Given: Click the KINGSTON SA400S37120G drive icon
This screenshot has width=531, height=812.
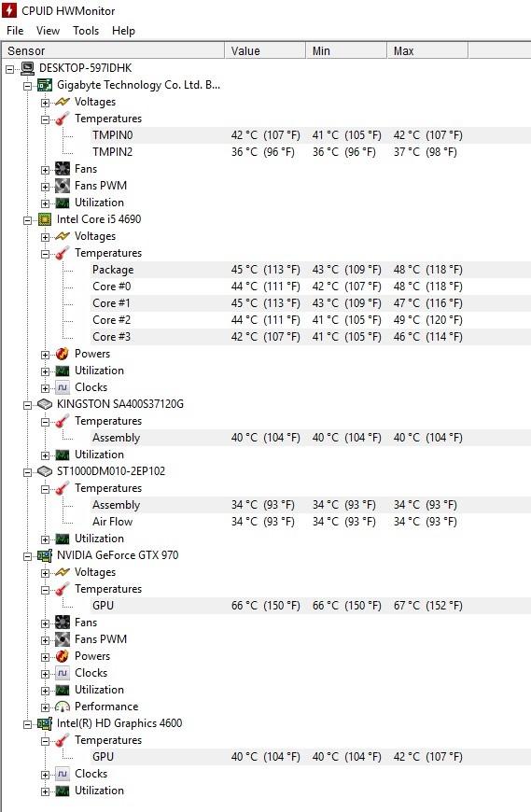Looking at the screenshot, I should click(45, 404).
